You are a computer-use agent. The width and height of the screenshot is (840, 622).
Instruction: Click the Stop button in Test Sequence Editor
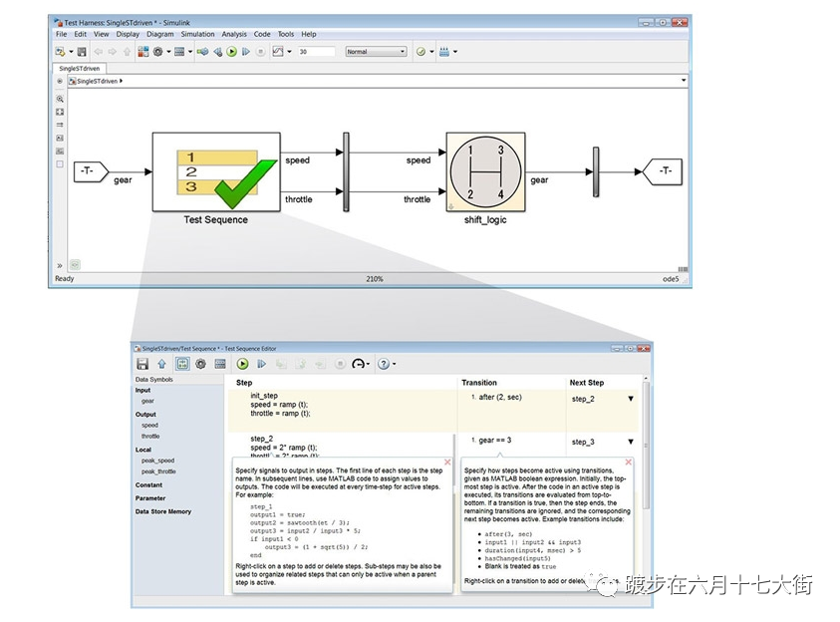tap(340, 364)
